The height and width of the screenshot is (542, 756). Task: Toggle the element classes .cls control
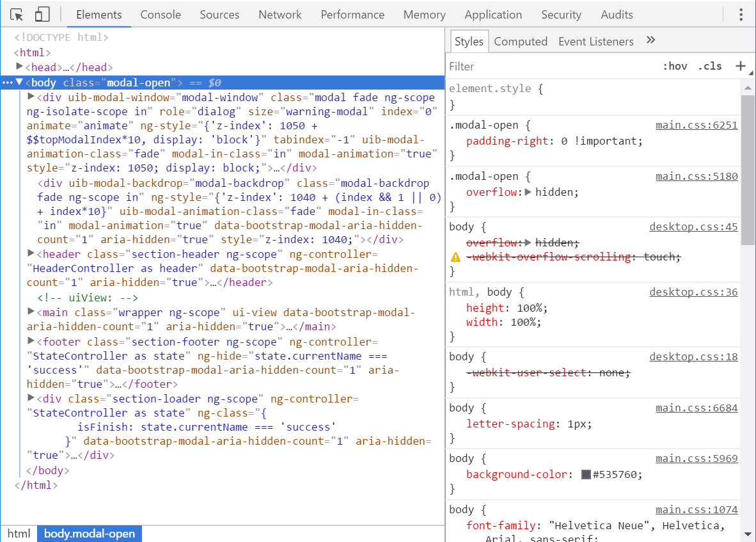709,66
